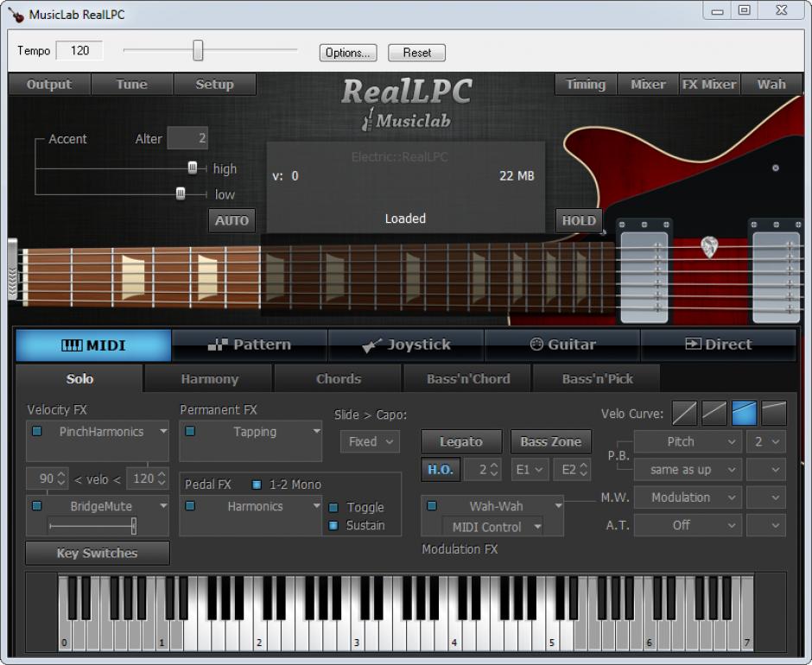
Task: Open the Modulation wheel dropdown
Action: point(688,497)
